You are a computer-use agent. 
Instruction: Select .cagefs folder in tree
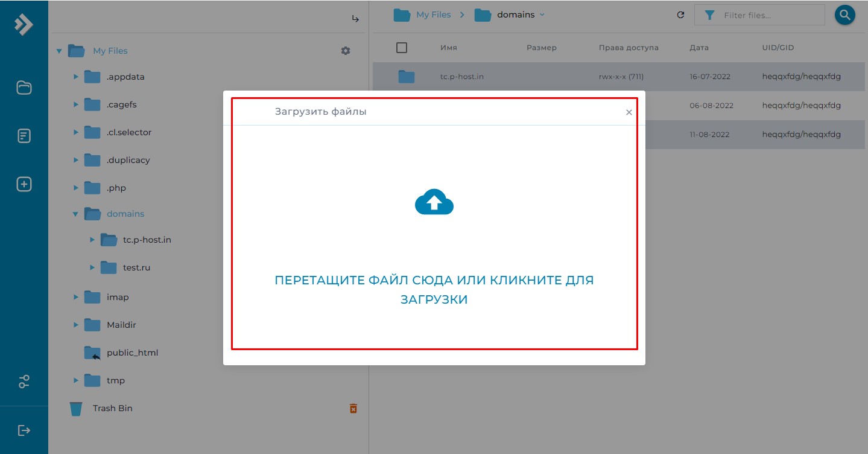(122, 104)
